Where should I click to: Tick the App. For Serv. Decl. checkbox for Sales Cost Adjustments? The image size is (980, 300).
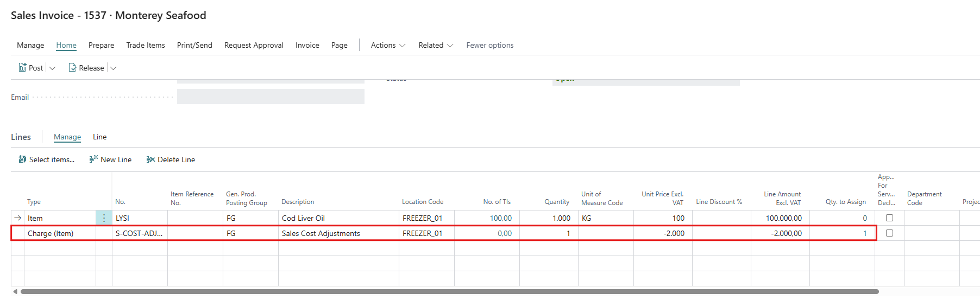(889, 233)
